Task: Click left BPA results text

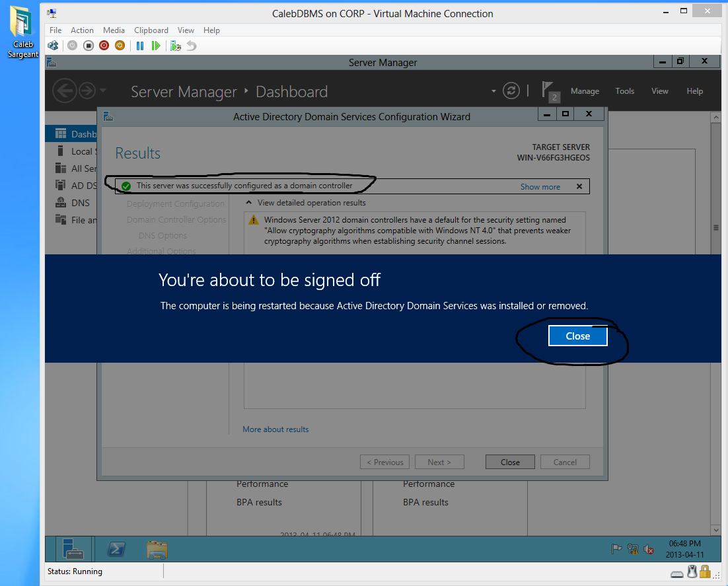Action: pyautogui.click(x=259, y=502)
